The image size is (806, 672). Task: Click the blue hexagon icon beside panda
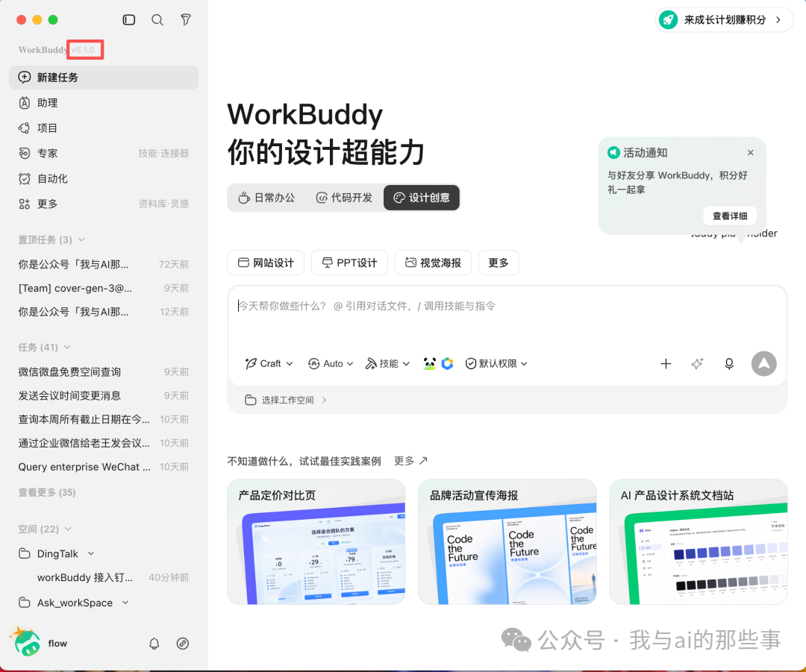pyautogui.click(x=448, y=364)
